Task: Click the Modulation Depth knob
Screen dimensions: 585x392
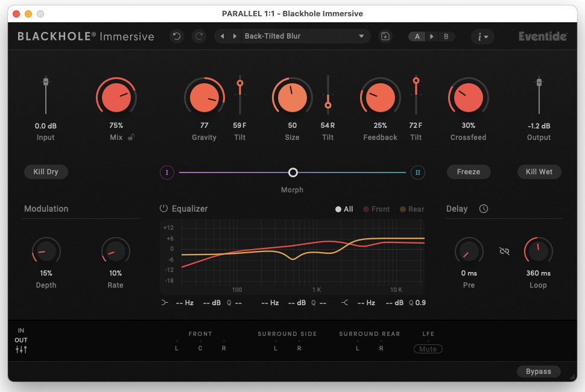Action: coord(46,251)
